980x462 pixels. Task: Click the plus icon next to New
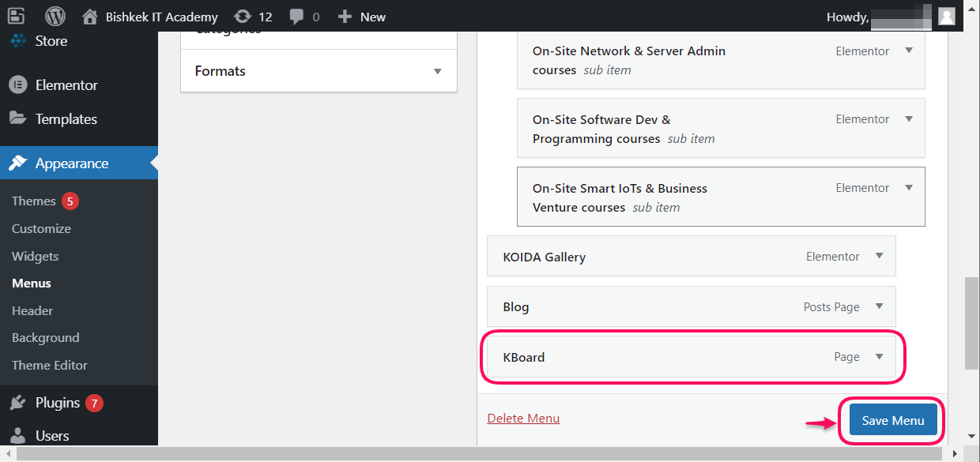[344, 17]
